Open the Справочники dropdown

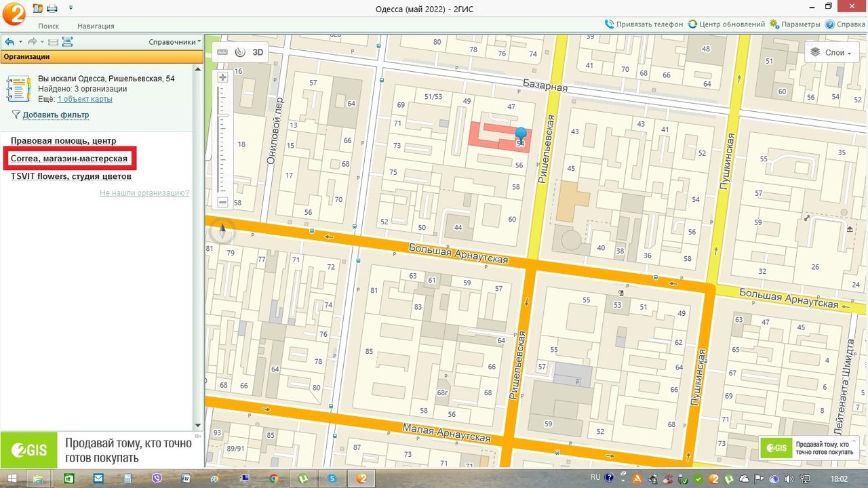(x=175, y=42)
